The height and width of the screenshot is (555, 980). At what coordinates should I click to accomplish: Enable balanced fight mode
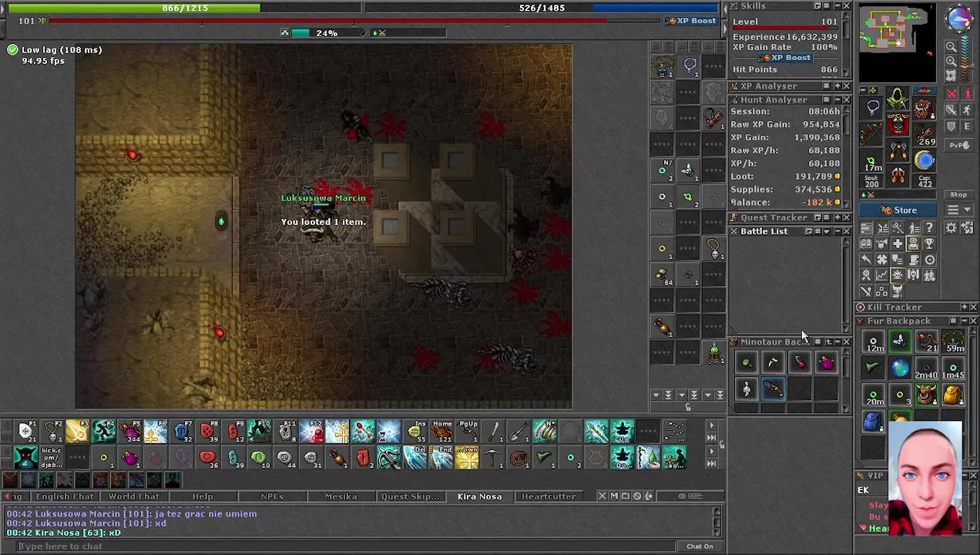[951, 110]
